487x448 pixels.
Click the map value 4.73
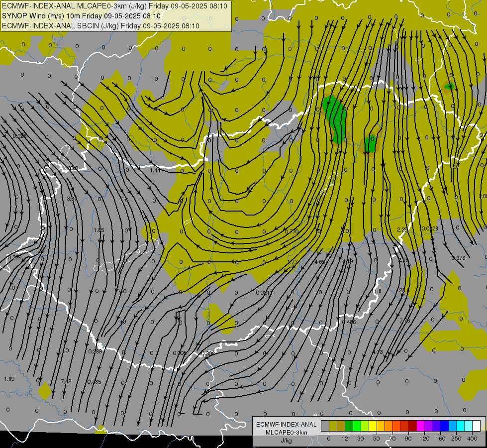click(378, 352)
